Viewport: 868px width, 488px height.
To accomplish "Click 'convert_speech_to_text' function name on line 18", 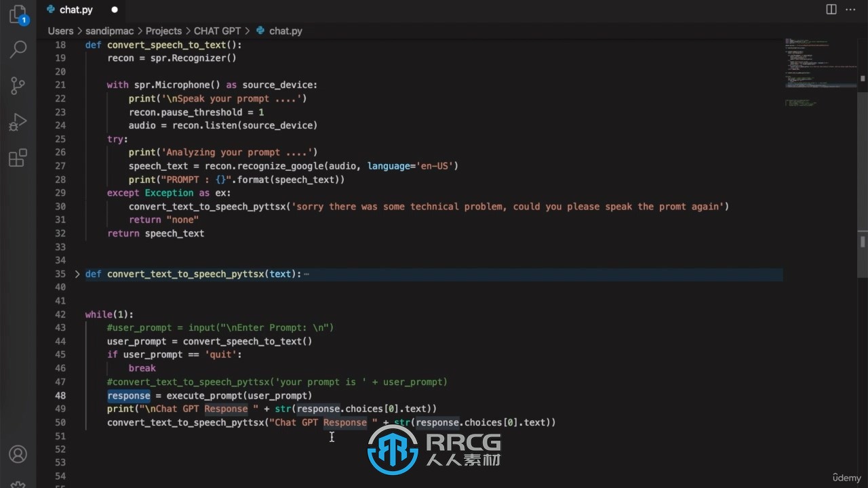I will point(166,45).
